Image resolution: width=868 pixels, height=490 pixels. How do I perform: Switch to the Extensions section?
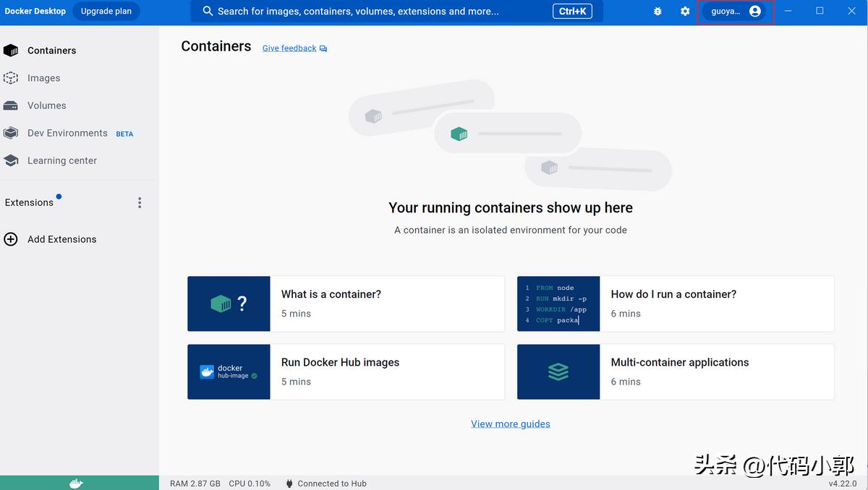(29, 202)
